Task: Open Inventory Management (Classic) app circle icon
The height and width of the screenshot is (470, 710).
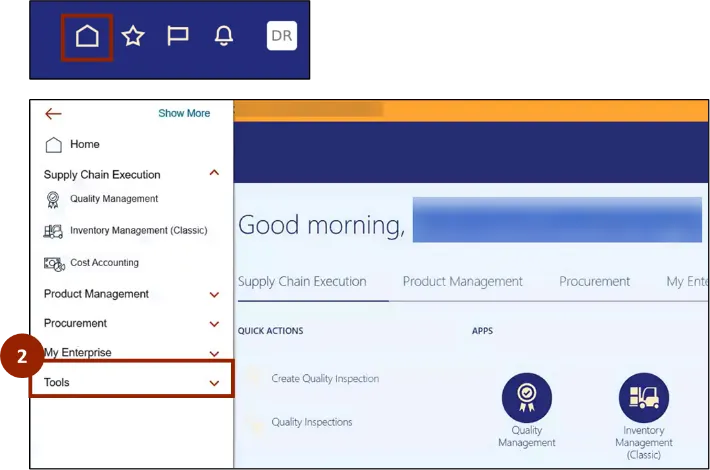Action: coord(644,398)
